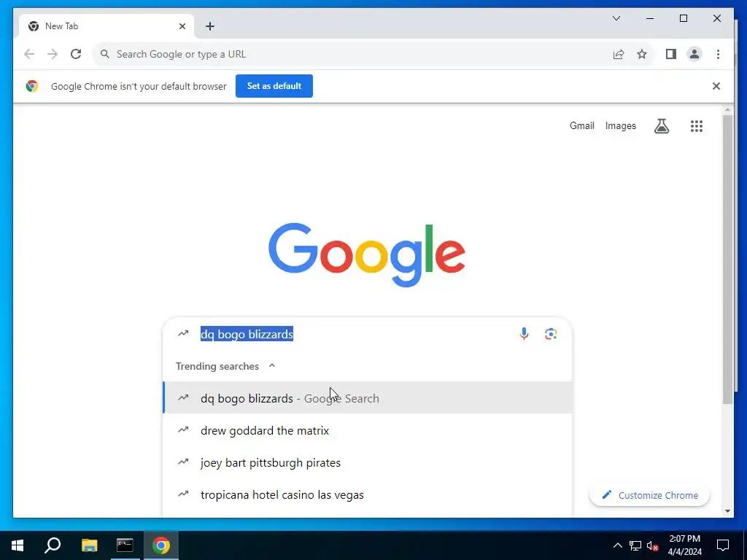
Task: Start voice search with microphone icon
Action: point(524,334)
